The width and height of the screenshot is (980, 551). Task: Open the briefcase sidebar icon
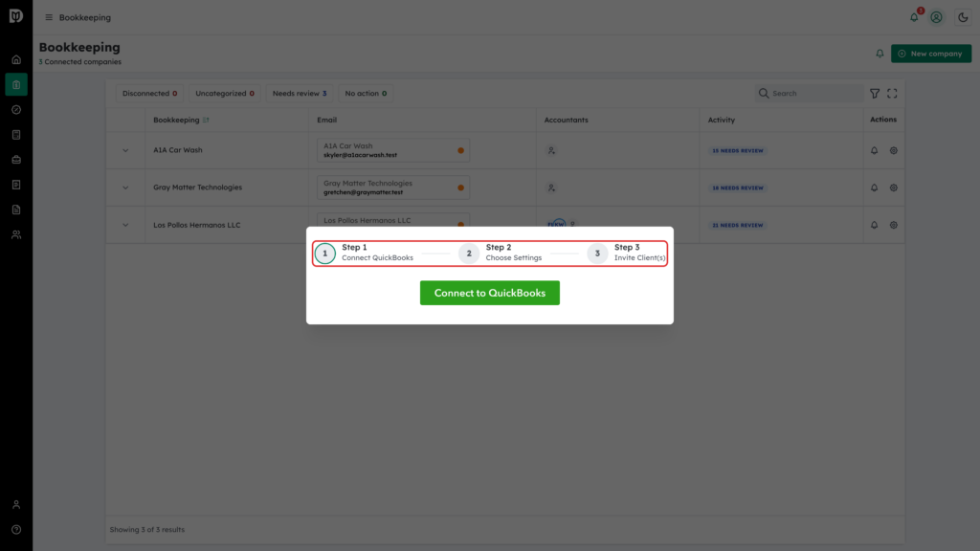click(16, 160)
